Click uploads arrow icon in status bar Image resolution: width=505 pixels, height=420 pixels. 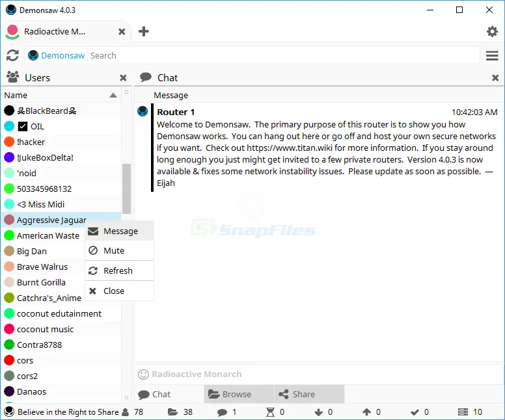point(366,412)
